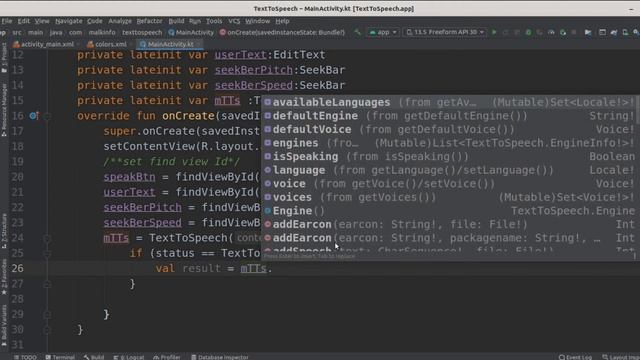This screenshot has width=640, height=360.
Task: Open the Navigate menu
Action: 69,21
